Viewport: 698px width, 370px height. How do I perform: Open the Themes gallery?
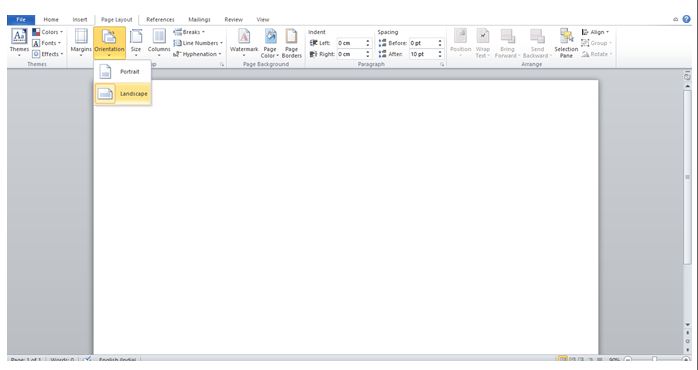tap(19, 43)
